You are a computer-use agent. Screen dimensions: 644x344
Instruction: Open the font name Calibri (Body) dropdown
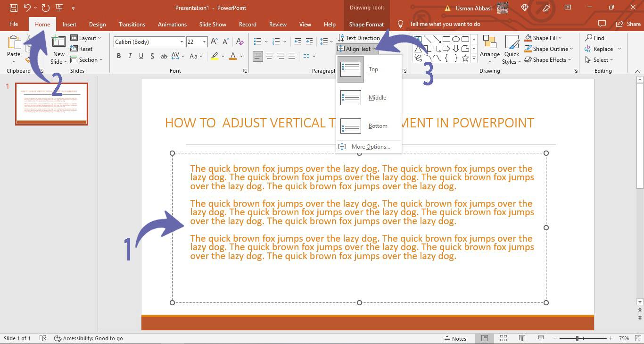(x=181, y=42)
